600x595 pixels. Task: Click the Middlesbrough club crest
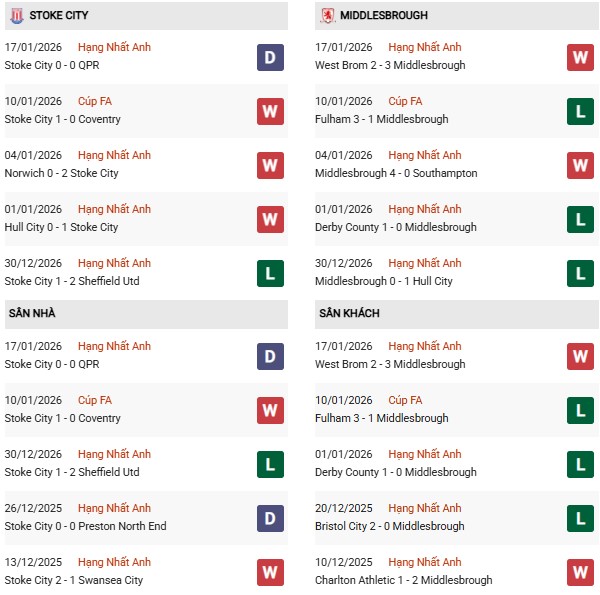coord(327,16)
